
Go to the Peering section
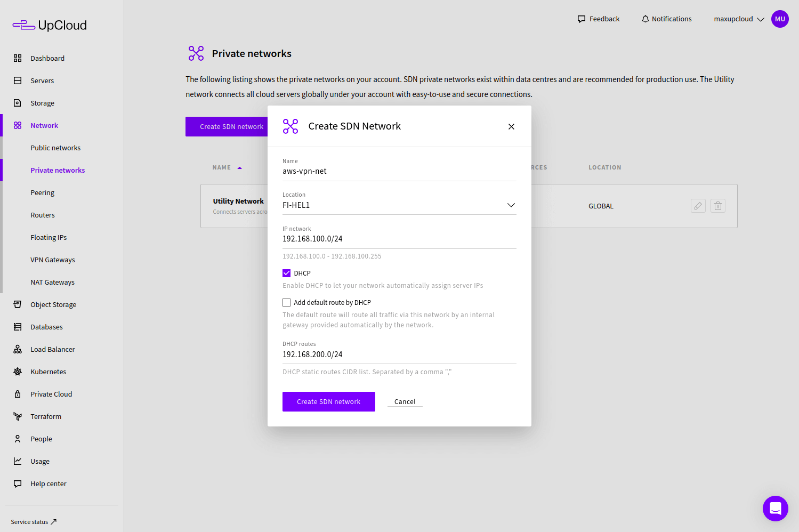43,192
